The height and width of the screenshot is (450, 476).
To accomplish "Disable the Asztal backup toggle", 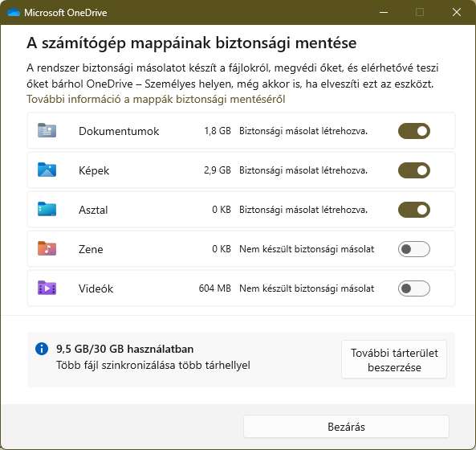I will [414, 210].
